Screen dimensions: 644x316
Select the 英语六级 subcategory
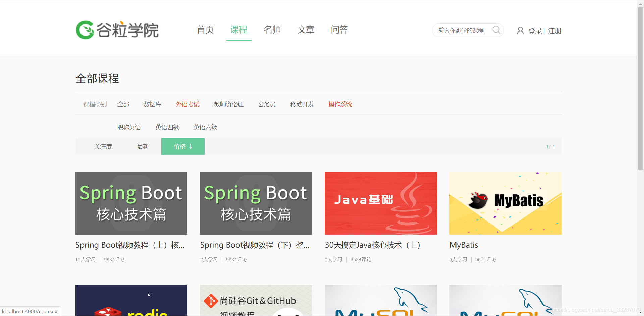205,127
